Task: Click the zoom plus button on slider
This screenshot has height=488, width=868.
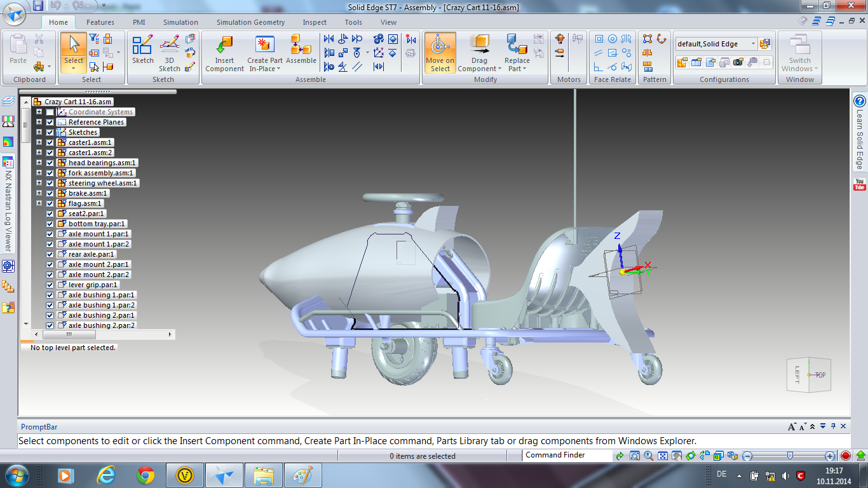Action: tap(830, 456)
